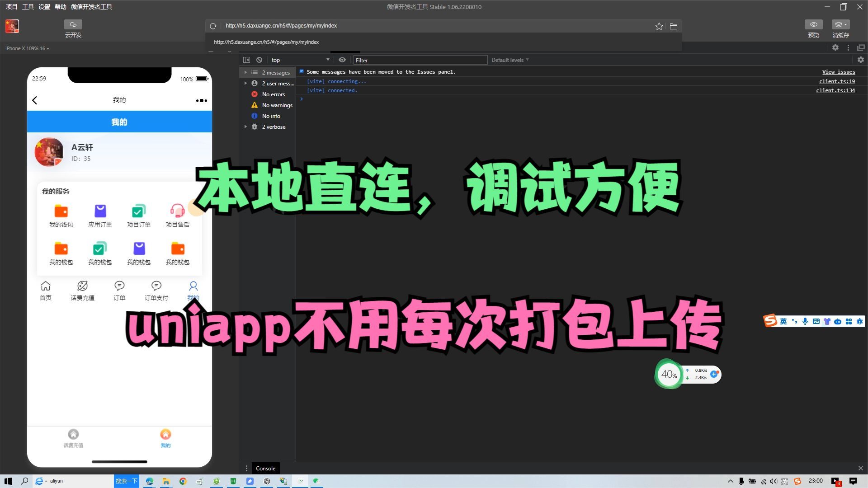This screenshot has width=868, height=488.
Task: Click the console Filter input field
Action: (420, 60)
